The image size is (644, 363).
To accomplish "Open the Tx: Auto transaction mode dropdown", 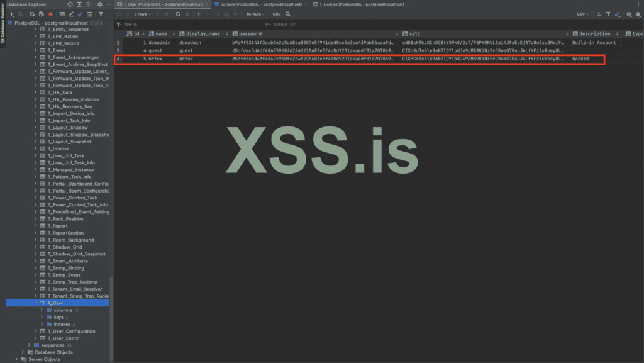I will [x=255, y=14].
